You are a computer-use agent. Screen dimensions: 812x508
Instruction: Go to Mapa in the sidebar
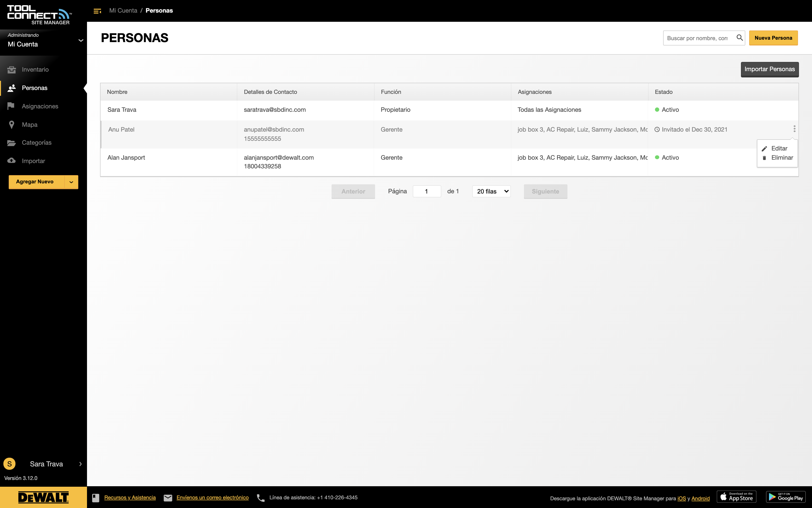coord(29,125)
